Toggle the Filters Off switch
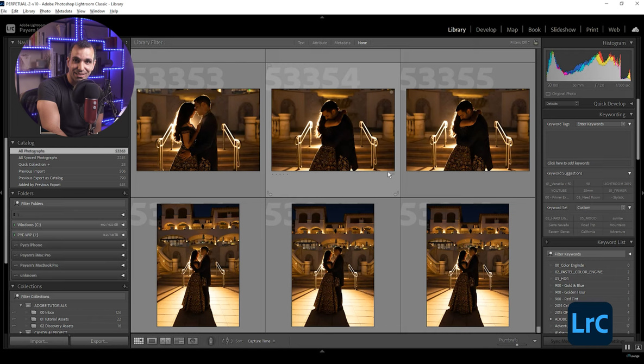The image size is (644, 364). [x=521, y=42]
